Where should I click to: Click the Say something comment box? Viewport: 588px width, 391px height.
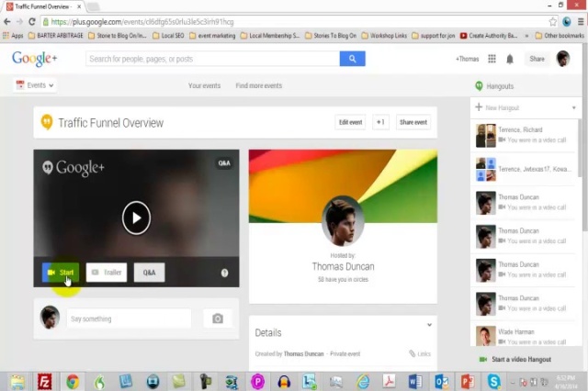point(129,318)
